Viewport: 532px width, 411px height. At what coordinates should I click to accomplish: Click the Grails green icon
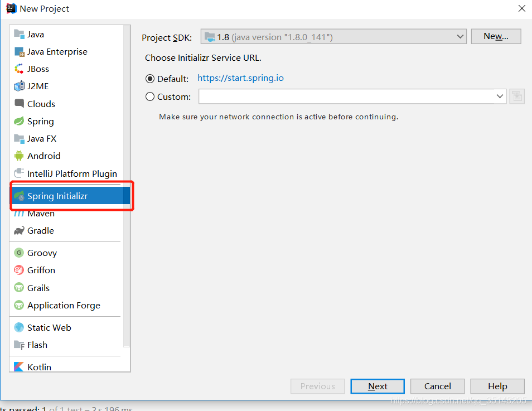[19, 288]
